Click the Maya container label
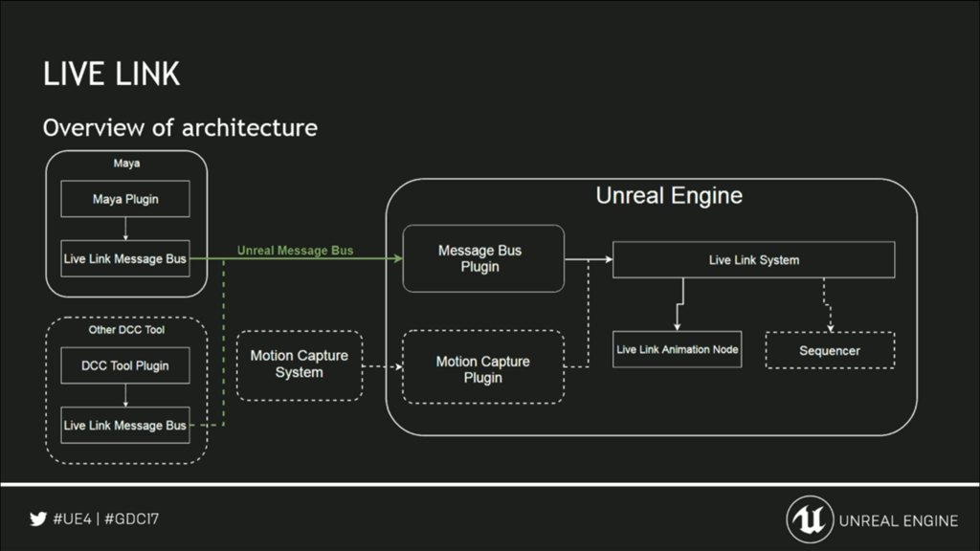Viewport: 980px width, 551px height. (126, 163)
